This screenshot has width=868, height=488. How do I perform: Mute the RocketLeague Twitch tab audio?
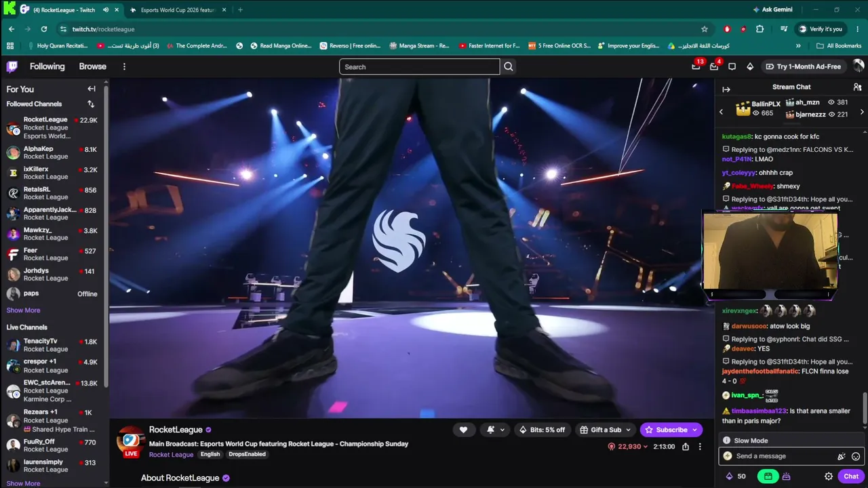(106, 10)
